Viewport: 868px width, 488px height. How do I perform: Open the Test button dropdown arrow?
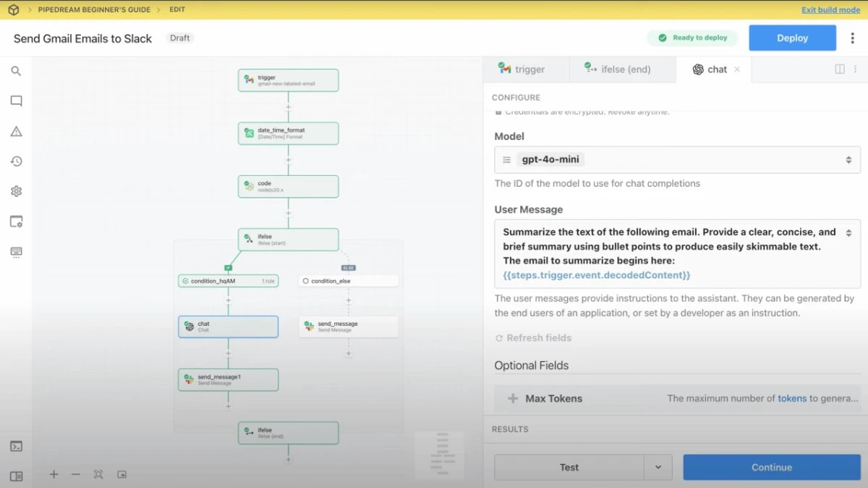pyautogui.click(x=659, y=467)
